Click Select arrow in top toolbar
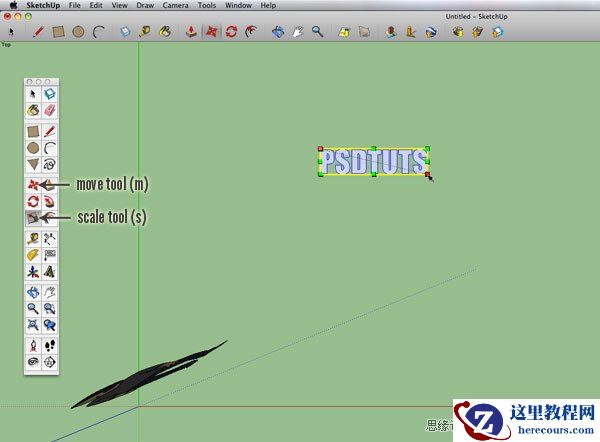The image size is (600, 442). point(11,31)
